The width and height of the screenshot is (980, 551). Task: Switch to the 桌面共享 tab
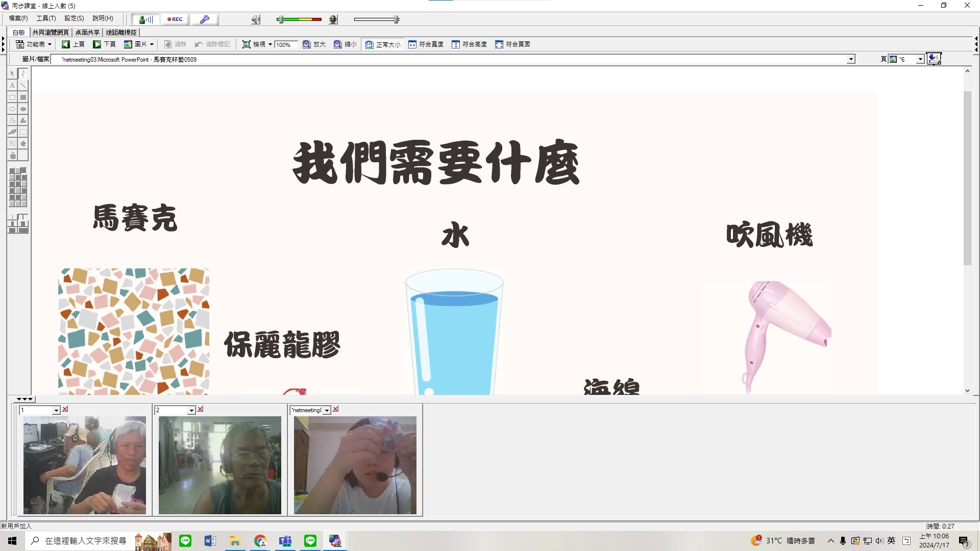tap(87, 32)
